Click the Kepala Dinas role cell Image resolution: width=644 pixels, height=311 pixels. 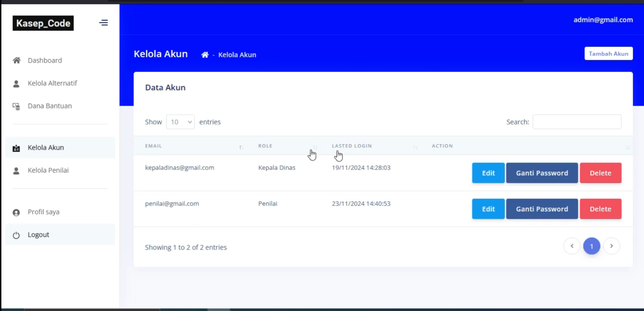coord(277,168)
